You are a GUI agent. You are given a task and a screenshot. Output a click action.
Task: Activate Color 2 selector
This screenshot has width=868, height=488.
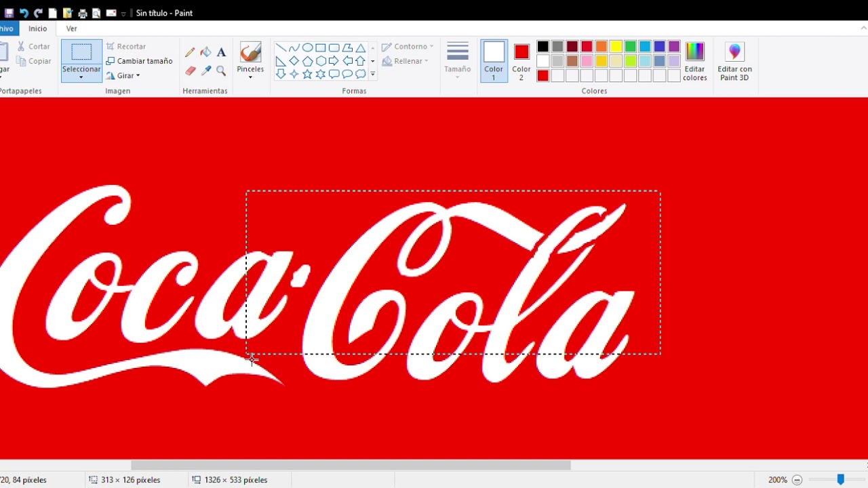(521, 61)
